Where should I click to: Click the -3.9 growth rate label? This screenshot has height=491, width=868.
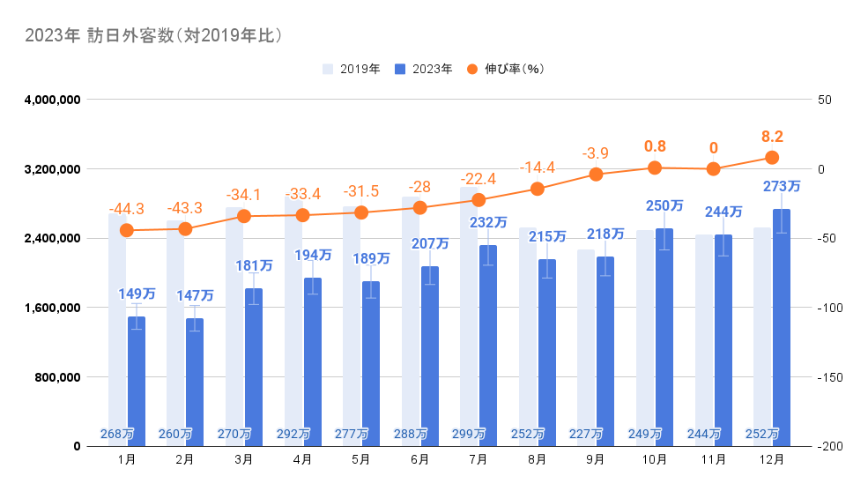[596, 153]
